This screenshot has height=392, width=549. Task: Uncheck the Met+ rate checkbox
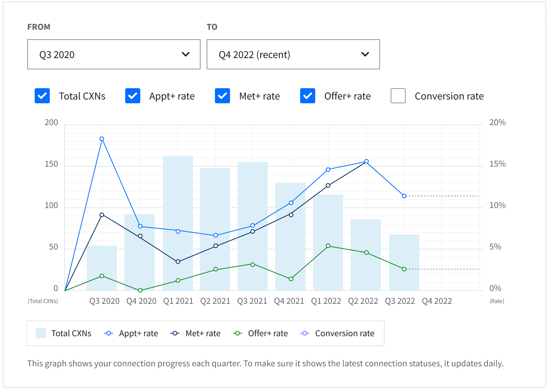point(222,96)
